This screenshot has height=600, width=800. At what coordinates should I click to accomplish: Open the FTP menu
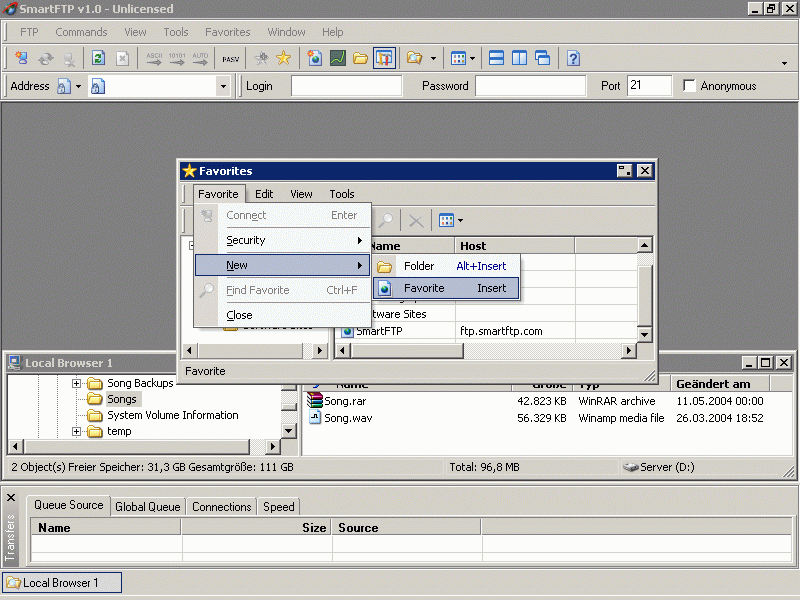click(29, 32)
